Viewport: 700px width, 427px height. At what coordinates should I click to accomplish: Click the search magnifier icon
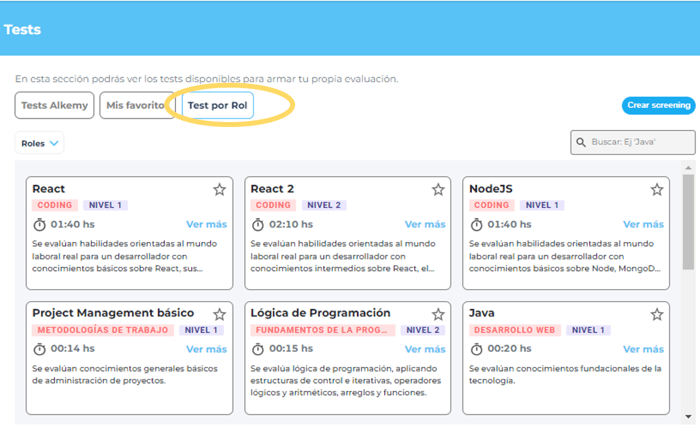tap(581, 142)
